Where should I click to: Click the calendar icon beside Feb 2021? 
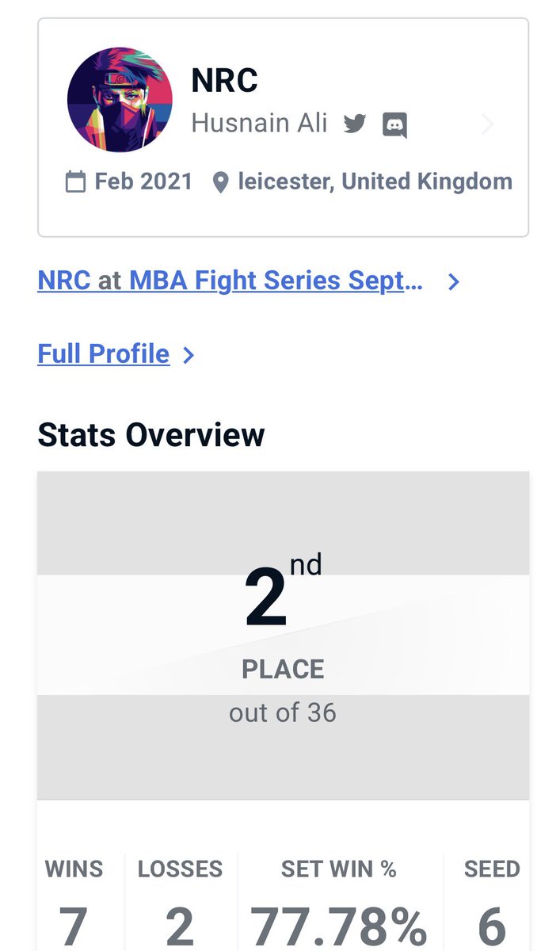click(75, 181)
